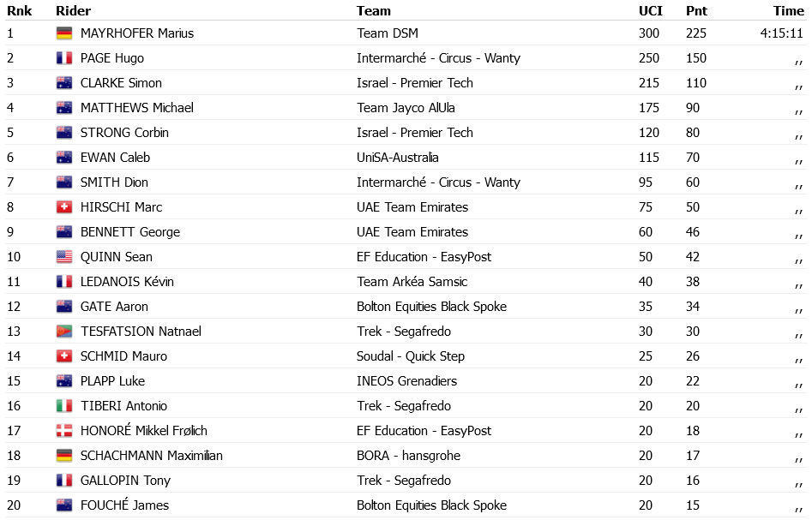This screenshot has height=520, width=812.
Task: Click the Rider column header
Action: coord(73,11)
